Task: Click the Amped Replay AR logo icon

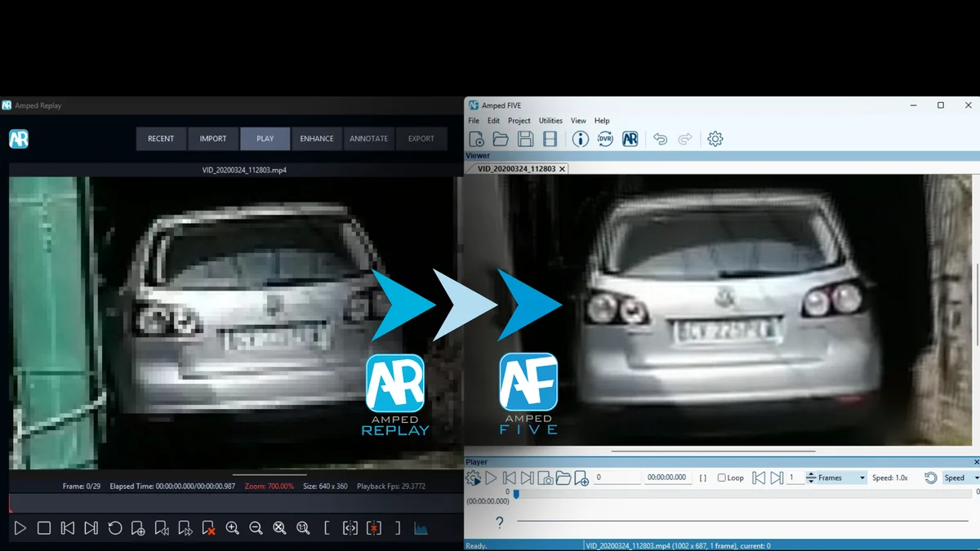Action: (19, 139)
